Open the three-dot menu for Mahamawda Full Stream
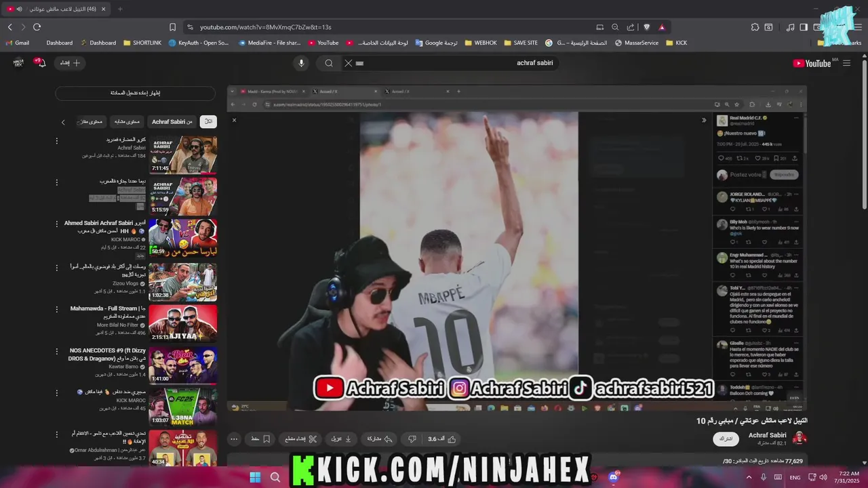868x488 pixels. tap(57, 310)
